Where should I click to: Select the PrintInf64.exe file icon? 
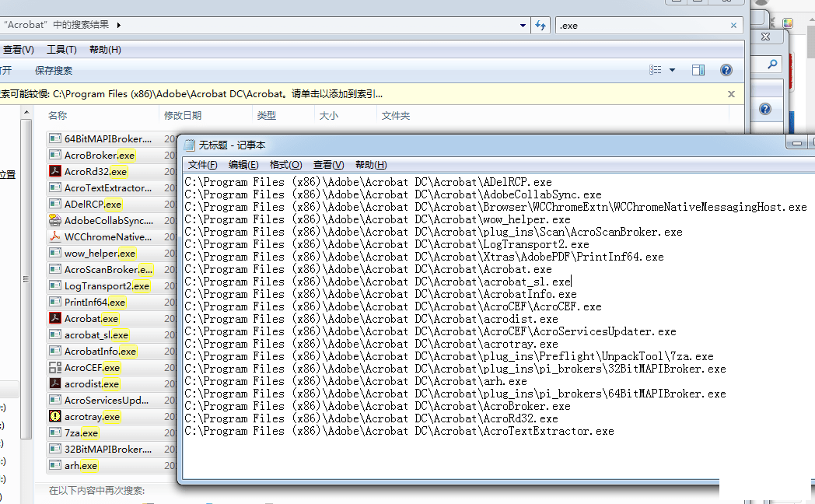pyautogui.click(x=55, y=302)
